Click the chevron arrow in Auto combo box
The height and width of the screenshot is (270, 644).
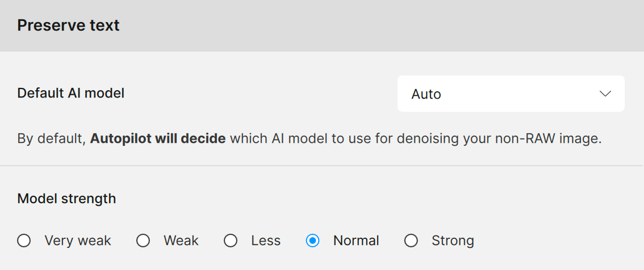pos(605,94)
